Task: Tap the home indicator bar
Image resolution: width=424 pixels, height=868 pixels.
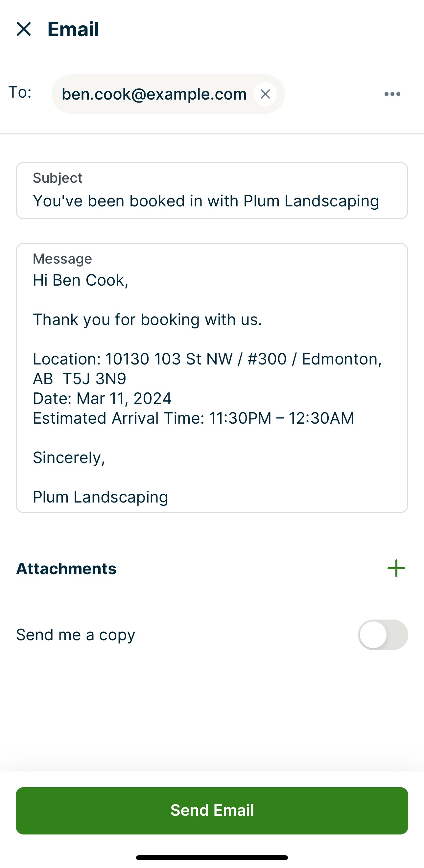Action: click(x=212, y=857)
